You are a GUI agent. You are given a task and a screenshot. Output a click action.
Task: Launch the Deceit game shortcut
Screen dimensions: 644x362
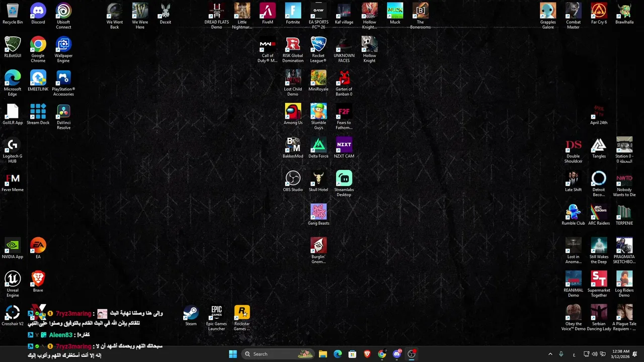166,14
